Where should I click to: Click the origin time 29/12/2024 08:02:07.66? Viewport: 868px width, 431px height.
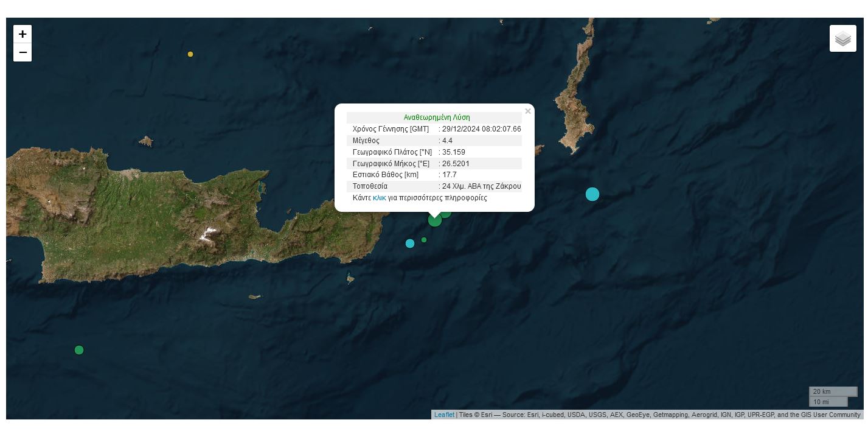[481, 129]
